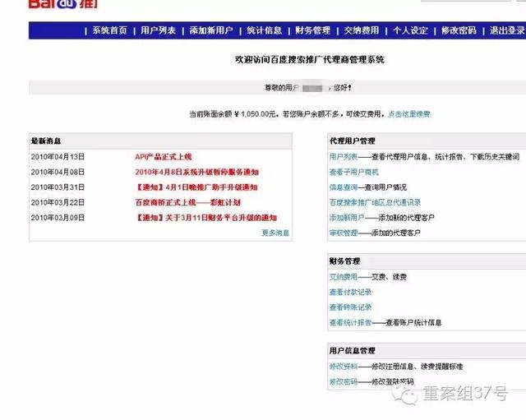Open 系统首页 in the navigation bar
The image size is (526, 420).
point(109,30)
